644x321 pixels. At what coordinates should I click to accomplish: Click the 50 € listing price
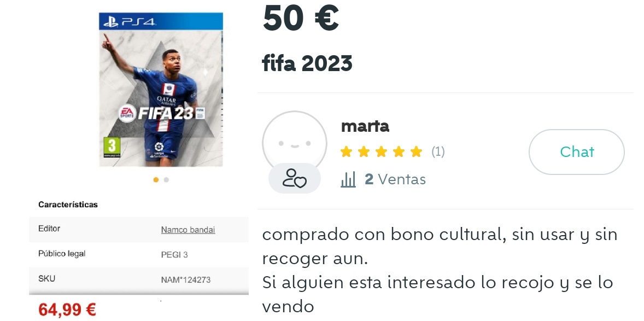click(x=301, y=17)
